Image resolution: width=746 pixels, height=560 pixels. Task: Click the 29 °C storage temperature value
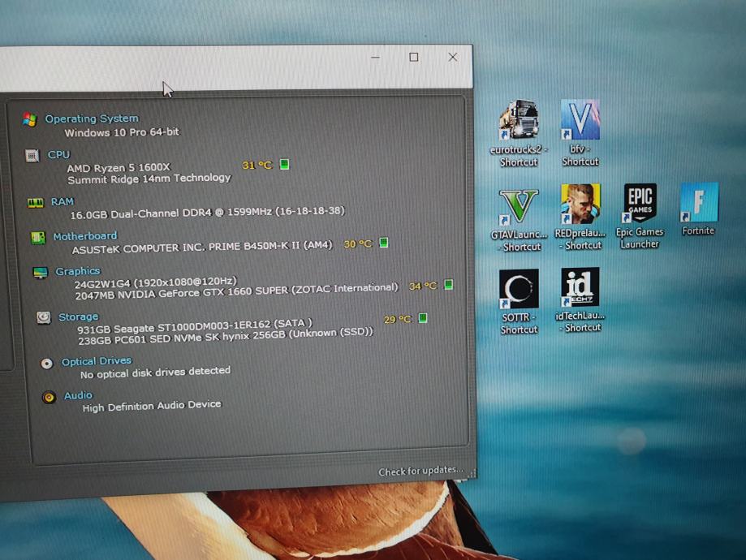(398, 319)
